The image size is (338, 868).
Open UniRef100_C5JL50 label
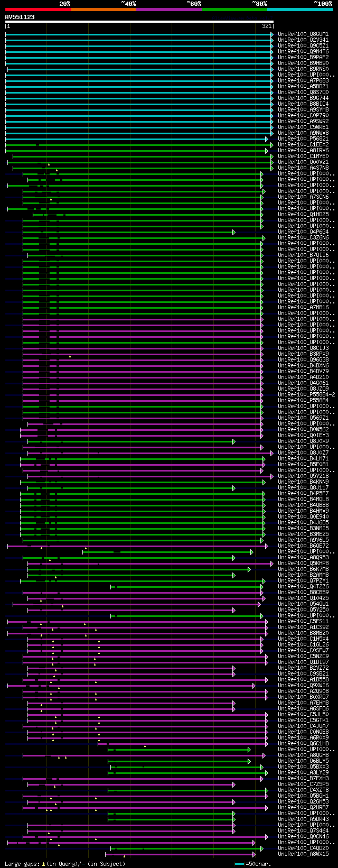(303, 715)
